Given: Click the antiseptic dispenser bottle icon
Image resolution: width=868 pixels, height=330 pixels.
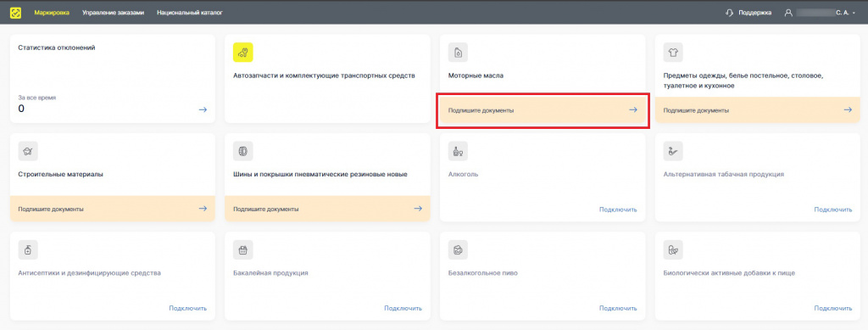Looking at the screenshot, I should 28,250.
